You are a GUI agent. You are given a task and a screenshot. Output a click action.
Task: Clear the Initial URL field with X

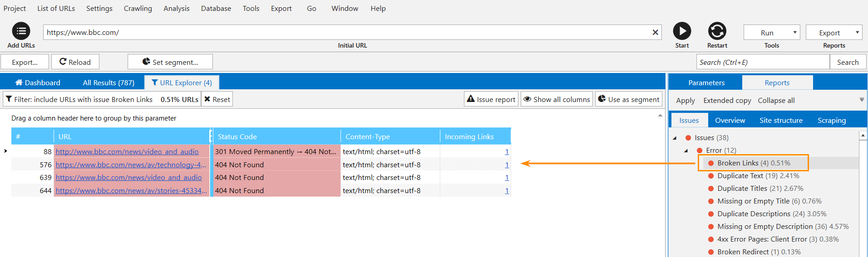tap(655, 32)
